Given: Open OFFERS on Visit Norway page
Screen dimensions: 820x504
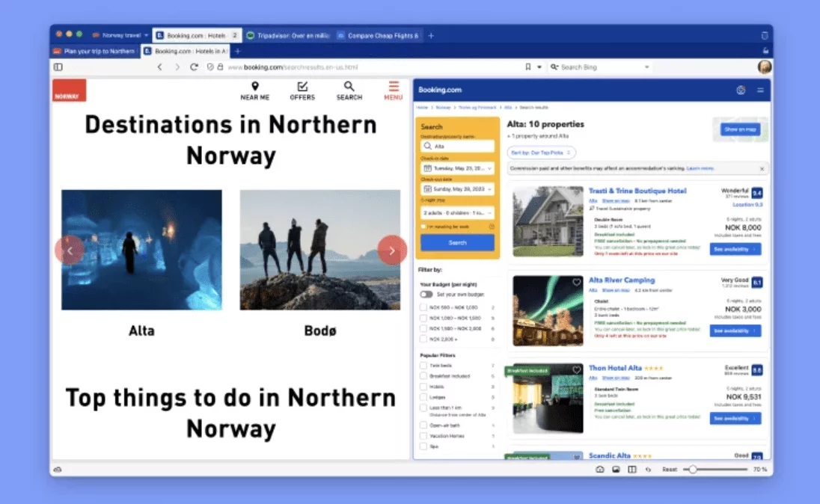Looking at the screenshot, I should tap(302, 91).
